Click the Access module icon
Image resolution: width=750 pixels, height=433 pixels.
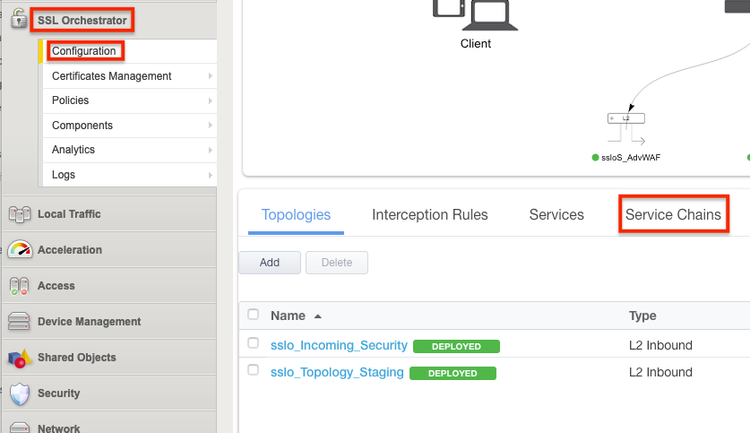click(19, 286)
